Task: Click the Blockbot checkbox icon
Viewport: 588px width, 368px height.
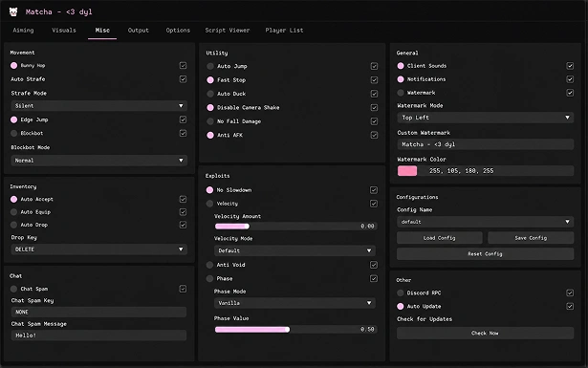Action: (x=183, y=133)
